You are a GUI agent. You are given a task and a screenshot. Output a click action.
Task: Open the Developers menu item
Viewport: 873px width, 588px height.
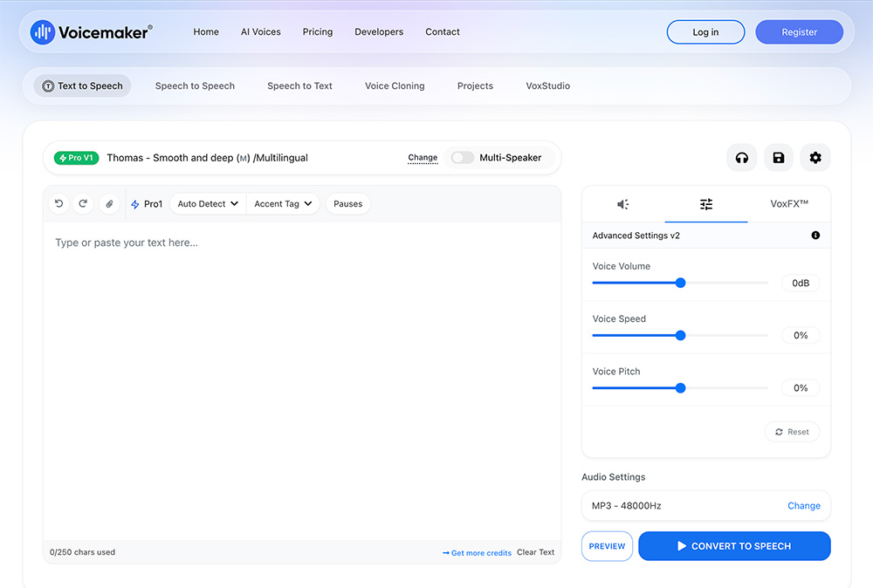pyautogui.click(x=379, y=32)
